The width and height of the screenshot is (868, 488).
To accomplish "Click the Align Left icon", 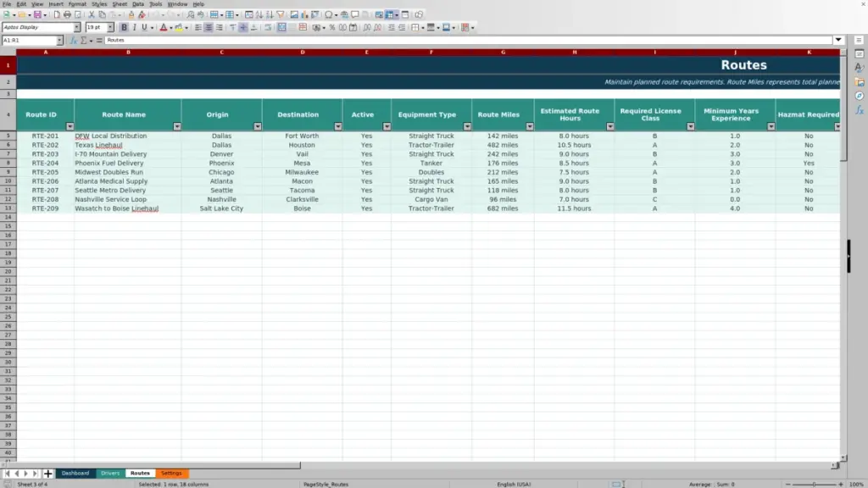I will point(198,28).
